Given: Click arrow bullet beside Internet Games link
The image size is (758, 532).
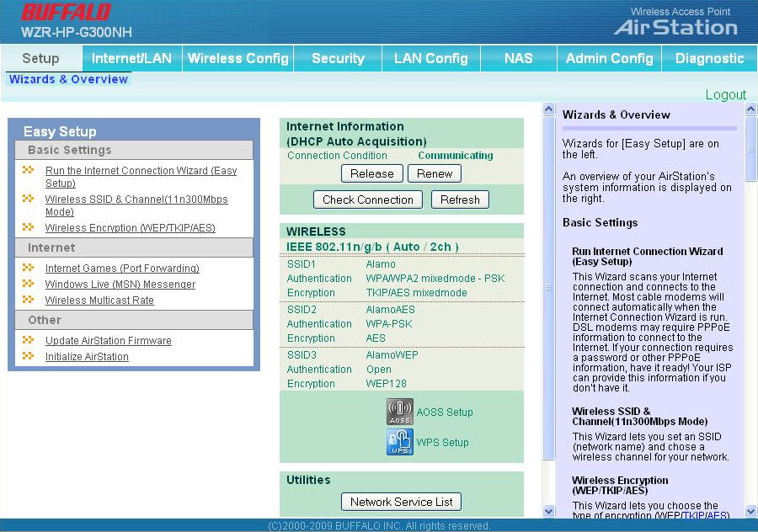Looking at the screenshot, I should point(29,267).
